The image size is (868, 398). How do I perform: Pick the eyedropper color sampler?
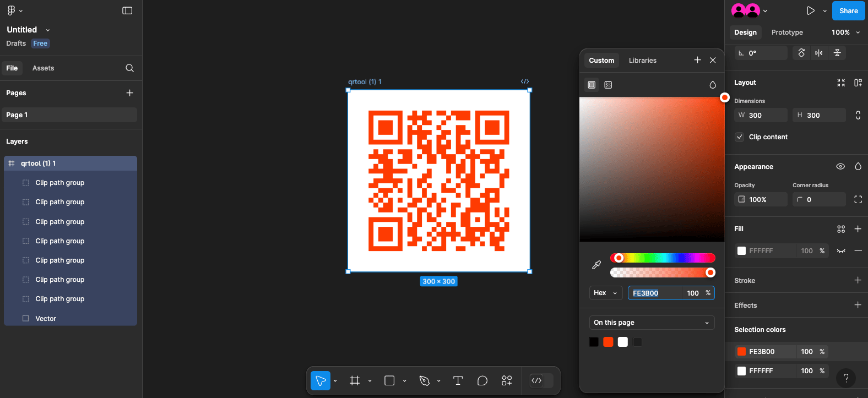[x=596, y=265]
